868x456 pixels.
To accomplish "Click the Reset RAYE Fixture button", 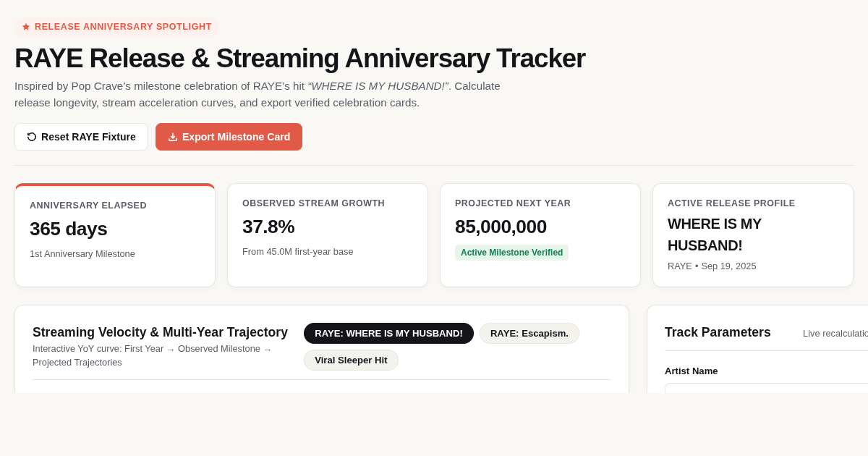I will pyautogui.click(x=81, y=137).
